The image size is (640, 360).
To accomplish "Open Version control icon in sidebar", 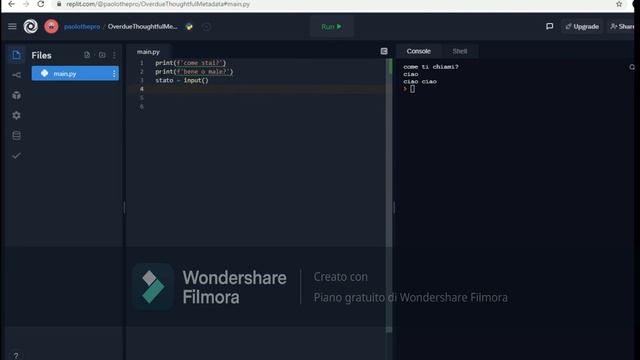I will (16, 75).
